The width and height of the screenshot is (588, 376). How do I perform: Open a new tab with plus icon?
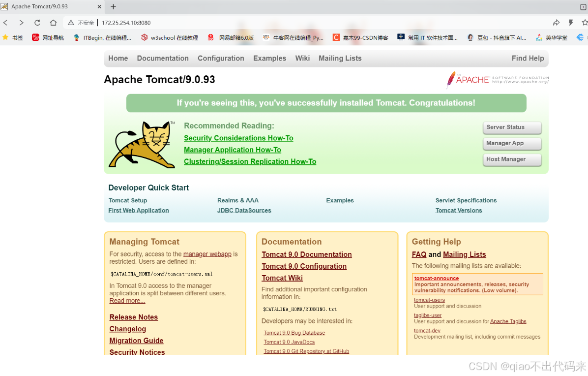click(x=113, y=6)
